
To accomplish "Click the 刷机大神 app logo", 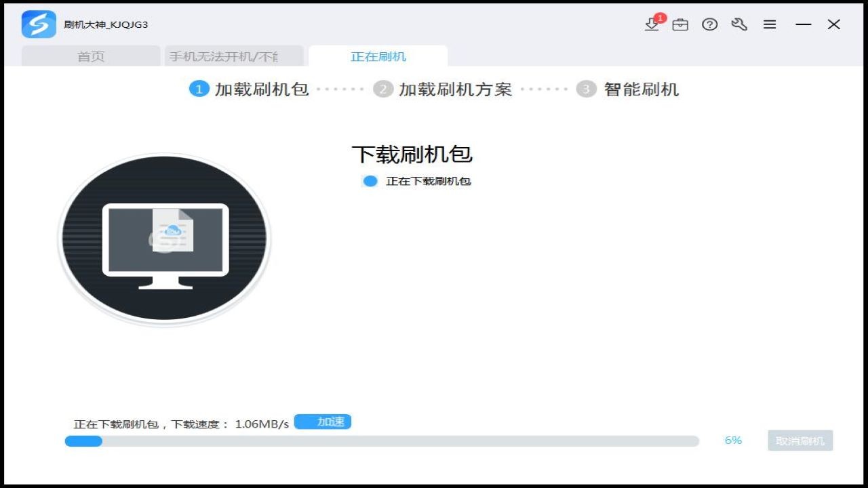I will coord(39,24).
